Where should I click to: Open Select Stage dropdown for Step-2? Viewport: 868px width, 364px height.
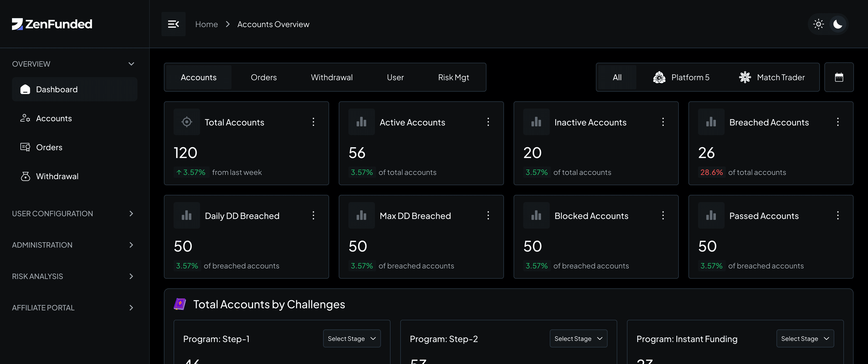[x=579, y=338]
